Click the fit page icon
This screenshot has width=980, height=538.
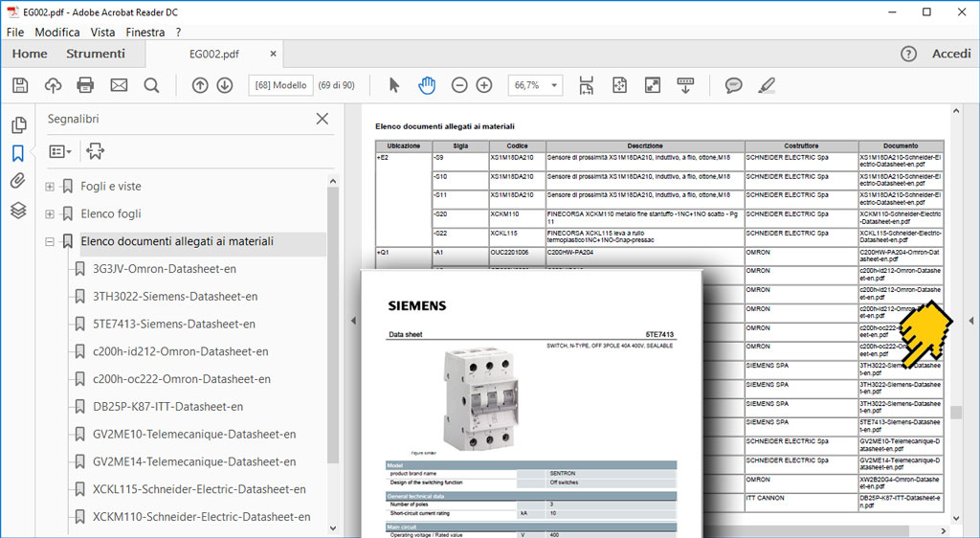pos(619,85)
